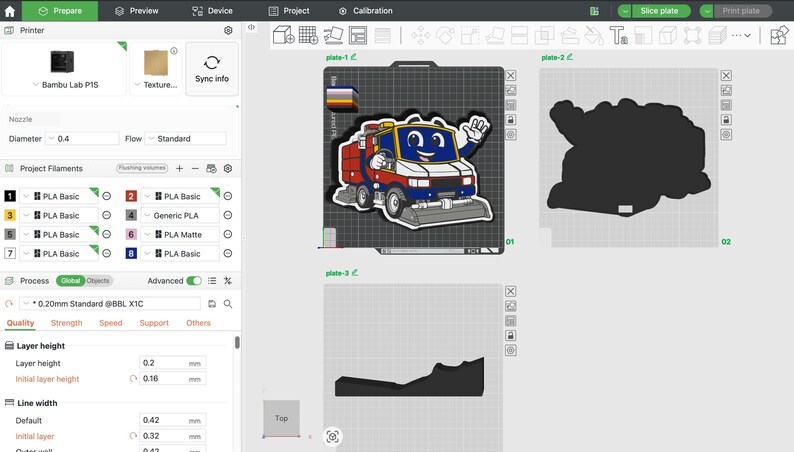Switch process scope to Objects
The width and height of the screenshot is (794, 452).
click(98, 280)
